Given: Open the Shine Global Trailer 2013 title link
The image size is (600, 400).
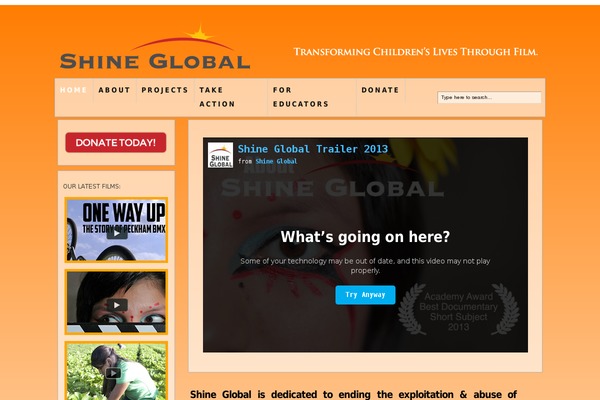Looking at the screenshot, I should point(313,149).
